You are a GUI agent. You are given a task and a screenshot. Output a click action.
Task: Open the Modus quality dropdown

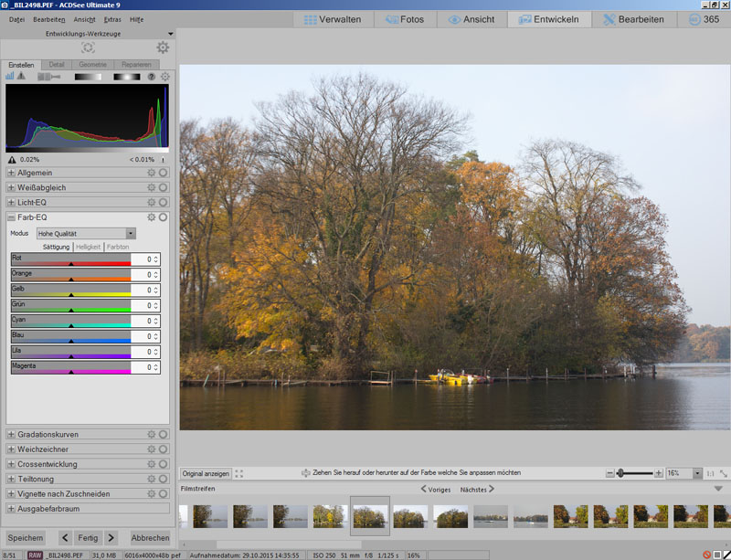(x=131, y=234)
